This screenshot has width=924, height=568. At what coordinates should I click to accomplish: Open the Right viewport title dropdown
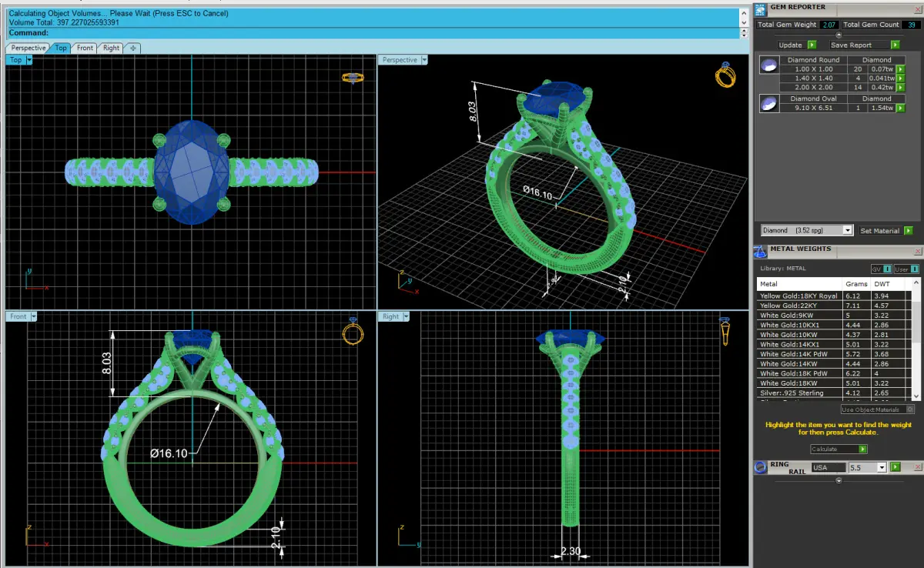point(406,316)
